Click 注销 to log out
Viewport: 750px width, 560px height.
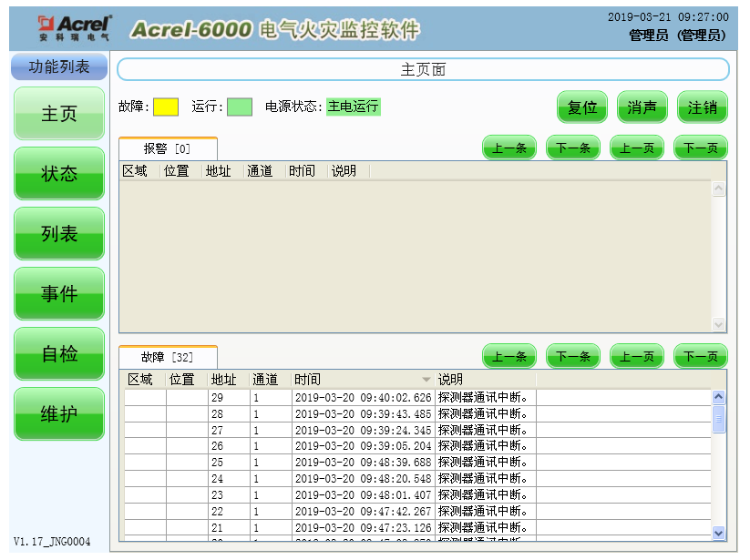702,107
